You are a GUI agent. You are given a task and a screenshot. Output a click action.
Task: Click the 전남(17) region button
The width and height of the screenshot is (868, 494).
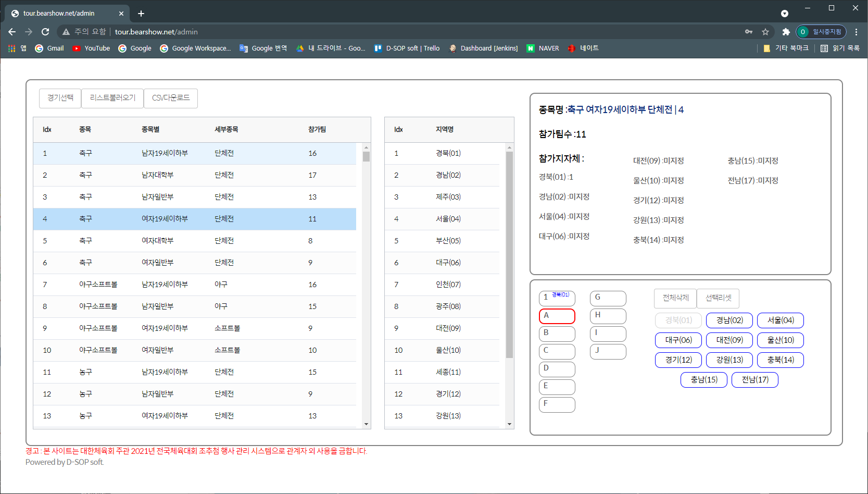755,380
